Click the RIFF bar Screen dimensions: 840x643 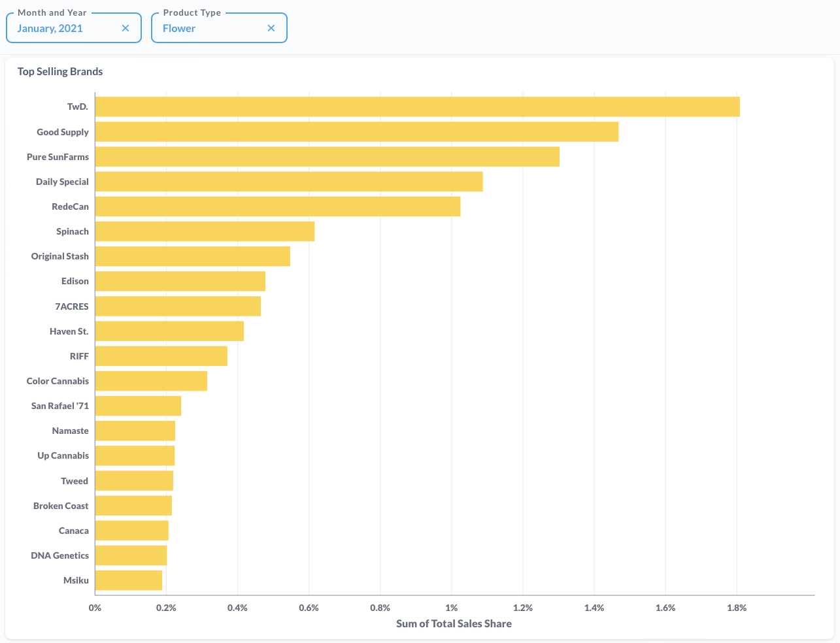tap(161, 356)
